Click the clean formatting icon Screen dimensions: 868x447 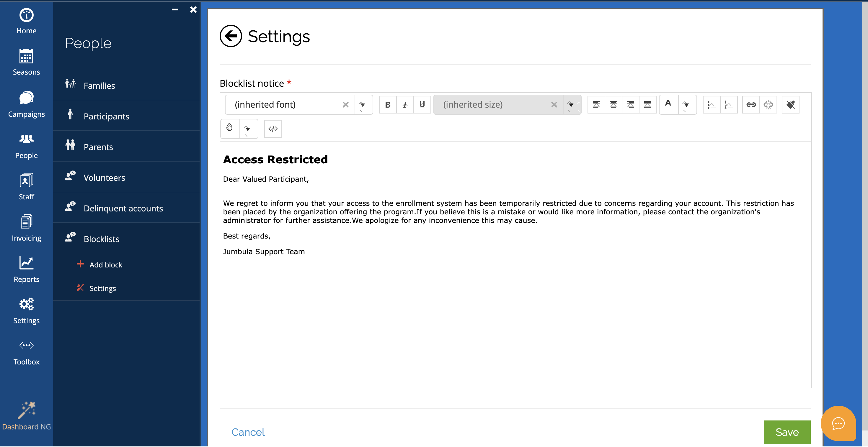[790, 105]
